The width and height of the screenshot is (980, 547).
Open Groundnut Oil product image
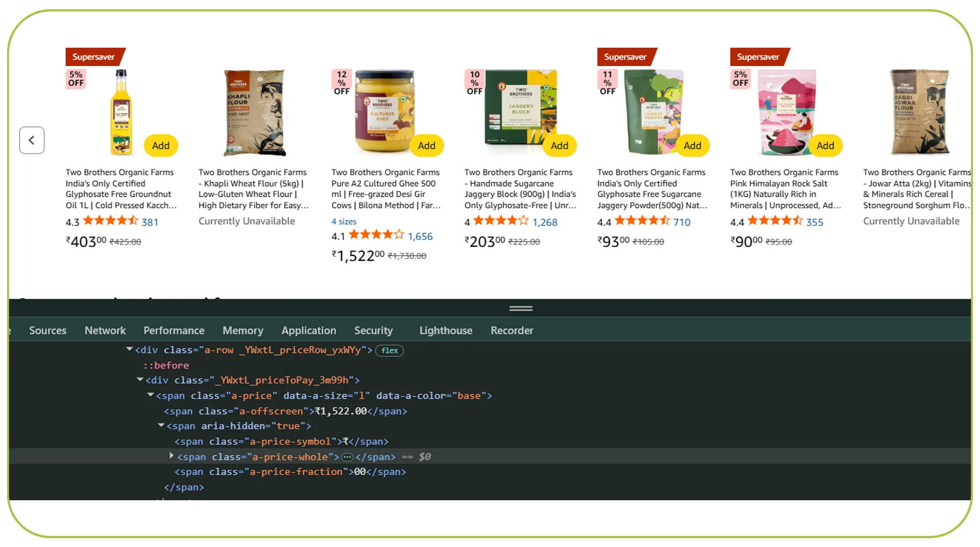pyautogui.click(x=121, y=112)
